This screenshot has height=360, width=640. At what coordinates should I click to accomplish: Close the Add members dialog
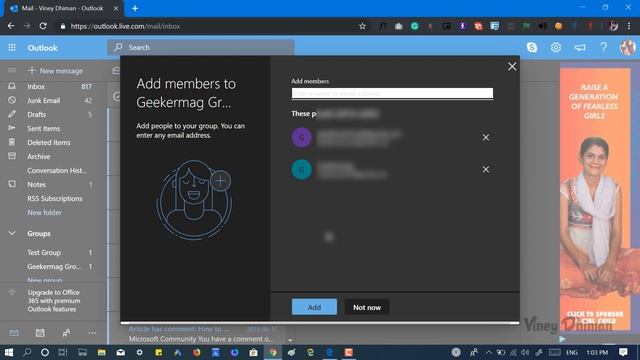[512, 67]
